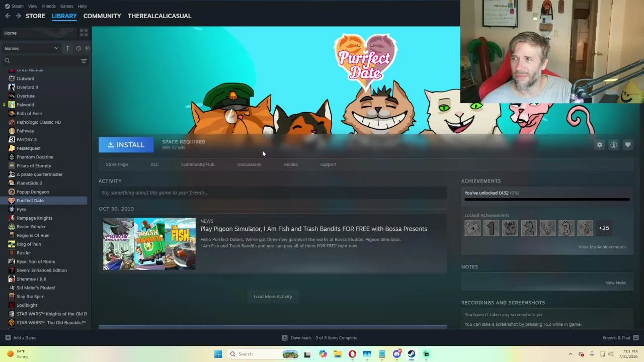Open the Store Page link
644x362 pixels.
(117, 164)
